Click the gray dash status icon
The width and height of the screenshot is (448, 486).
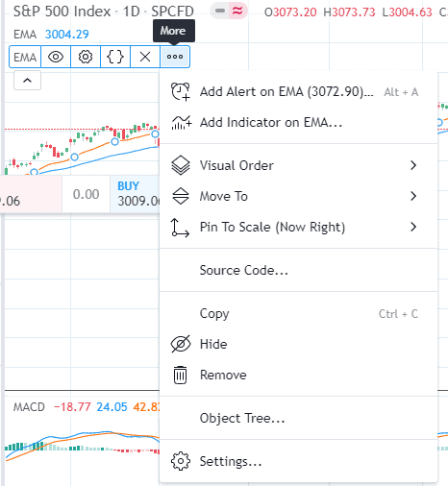220,12
